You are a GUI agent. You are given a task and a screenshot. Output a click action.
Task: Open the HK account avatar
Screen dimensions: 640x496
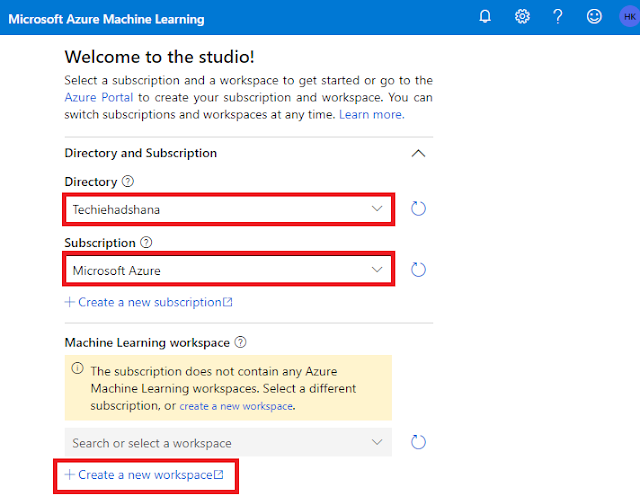pyautogui.click(x=629, y=17)
